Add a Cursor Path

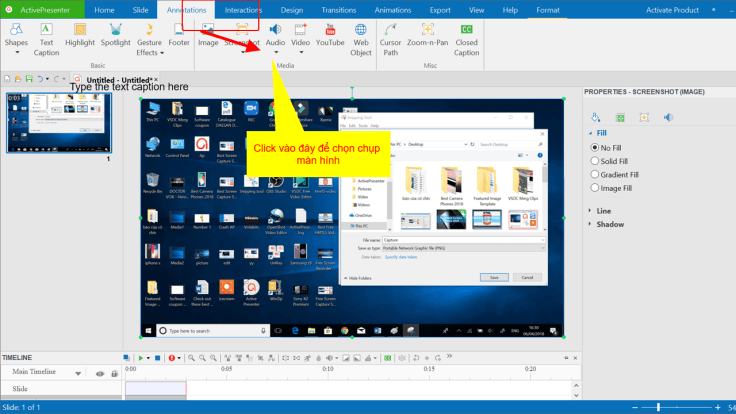point(391,40)
